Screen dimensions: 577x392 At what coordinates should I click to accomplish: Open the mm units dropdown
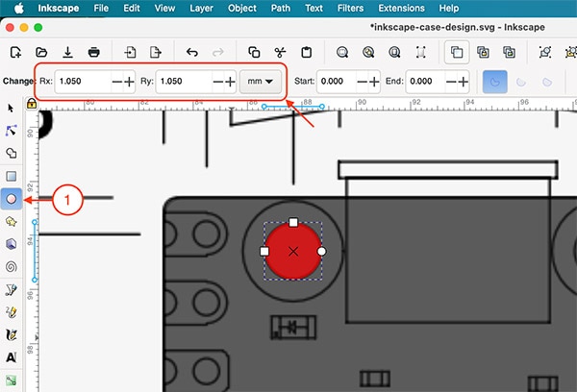(x=261, y=83)
